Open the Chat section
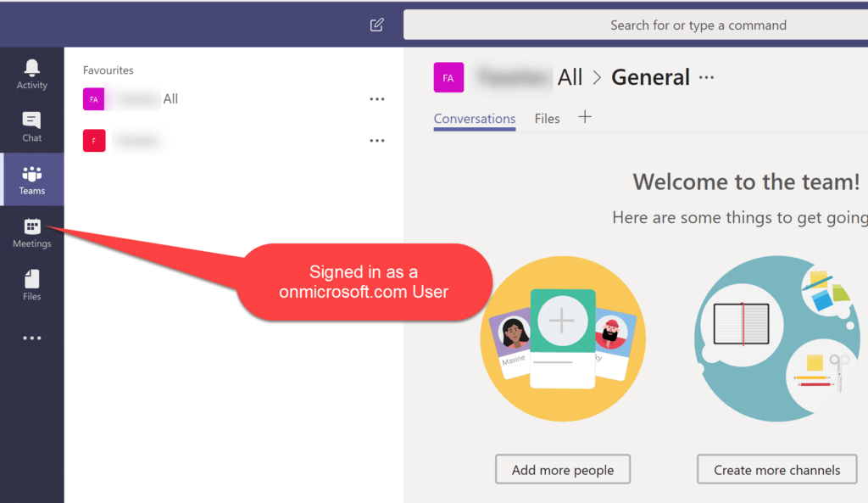This screenshot has height=503, width=868. coord(31,127)
